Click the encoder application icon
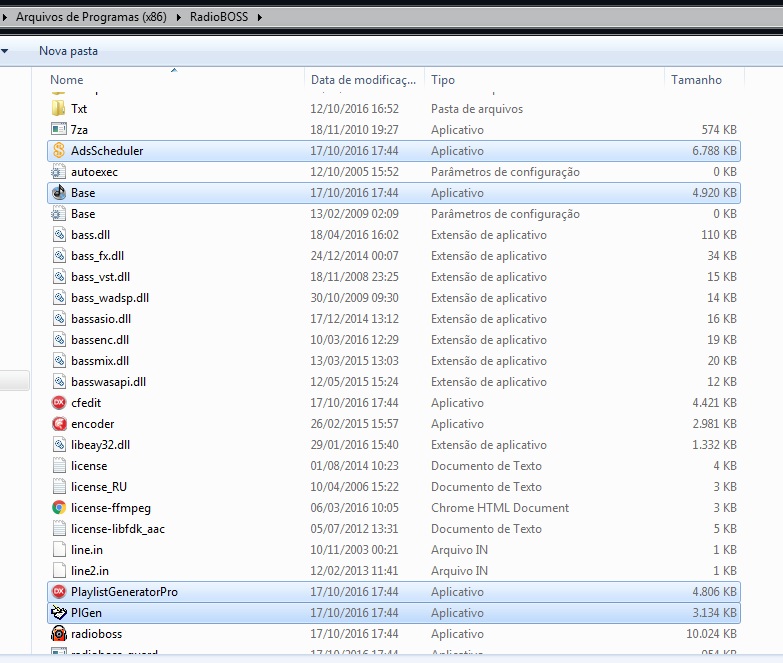The image size is (783, 663). (x=58, y=423)
